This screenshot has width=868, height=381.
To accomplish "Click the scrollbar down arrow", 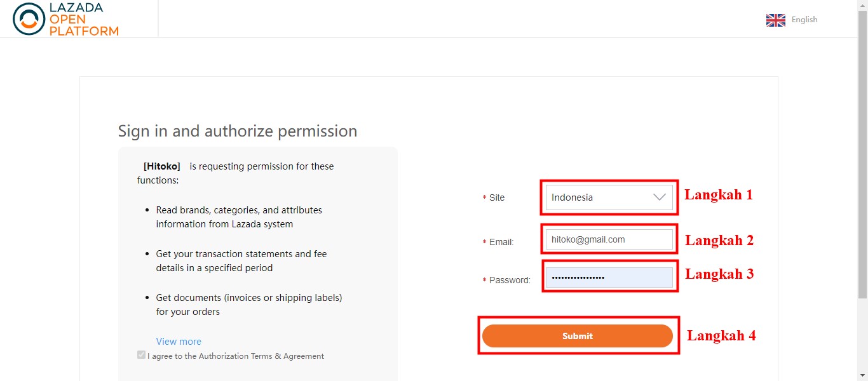I will click(x=862, y=375).
